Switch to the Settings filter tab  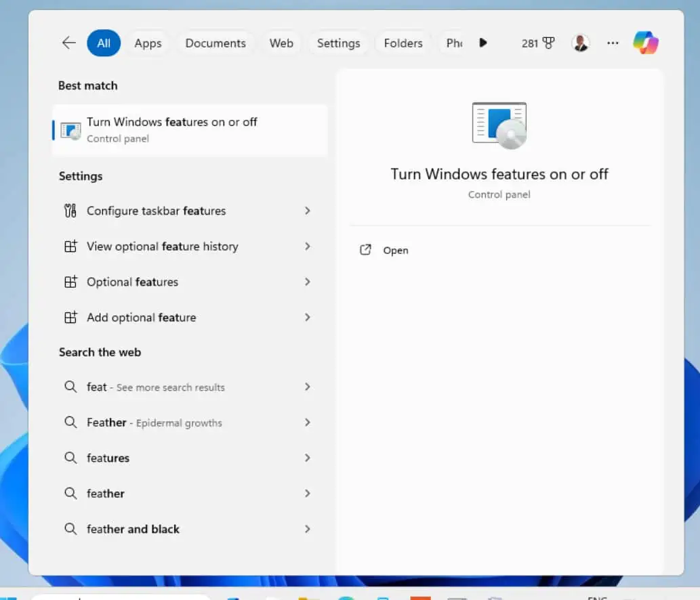click(338, 43)
